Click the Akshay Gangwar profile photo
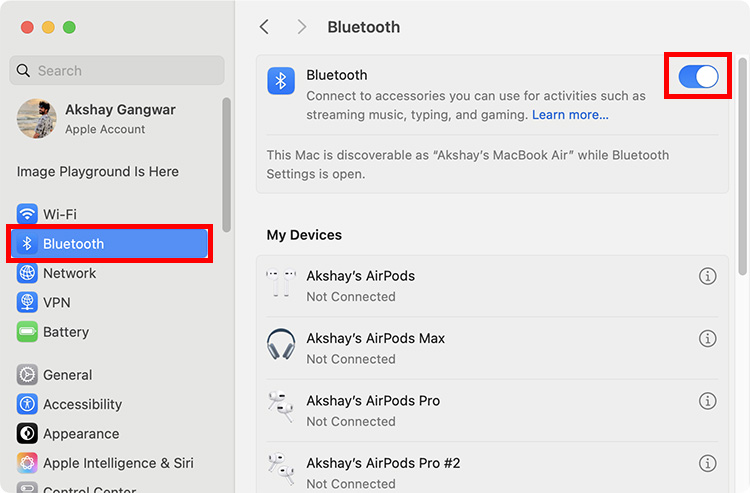Image resolution: width=750 pixels, height=493 pixels. point(36,119)
